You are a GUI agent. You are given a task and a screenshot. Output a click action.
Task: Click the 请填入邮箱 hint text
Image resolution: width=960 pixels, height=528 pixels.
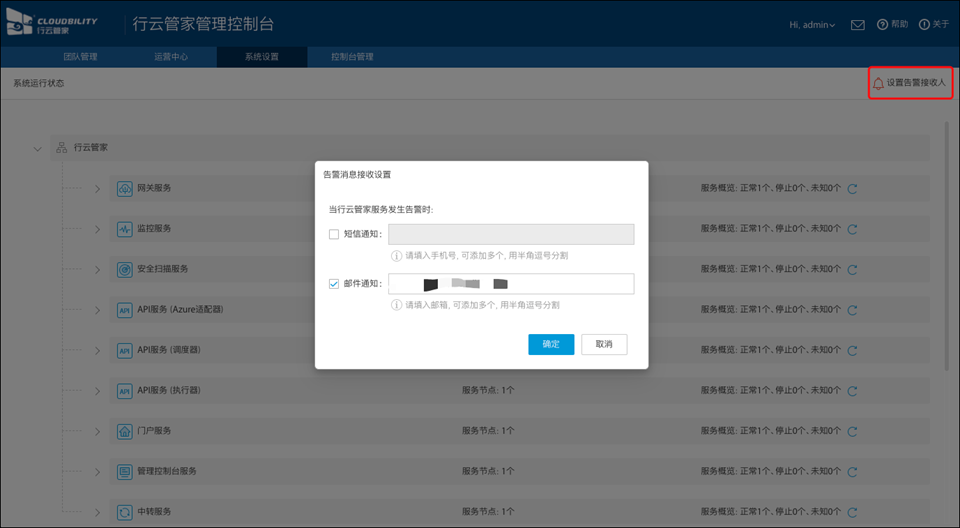pyautogui.click(x=482, y=305)
